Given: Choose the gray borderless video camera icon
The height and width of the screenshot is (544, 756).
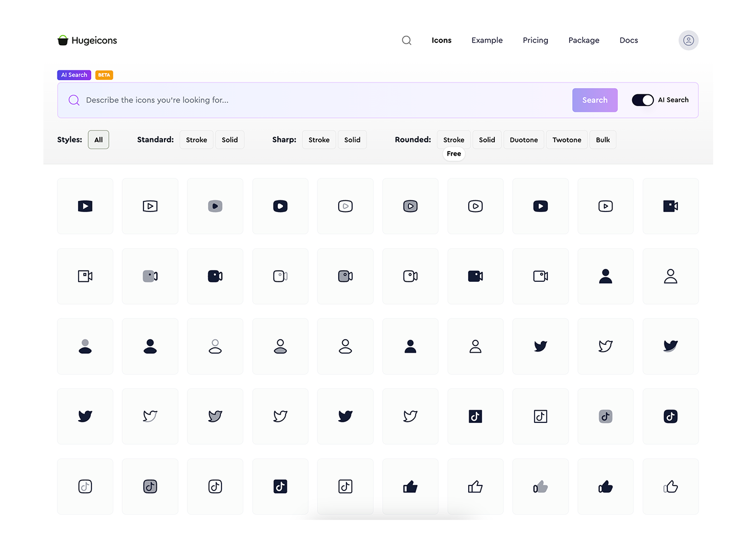Looking at the screenshot, I should (150, 276).
